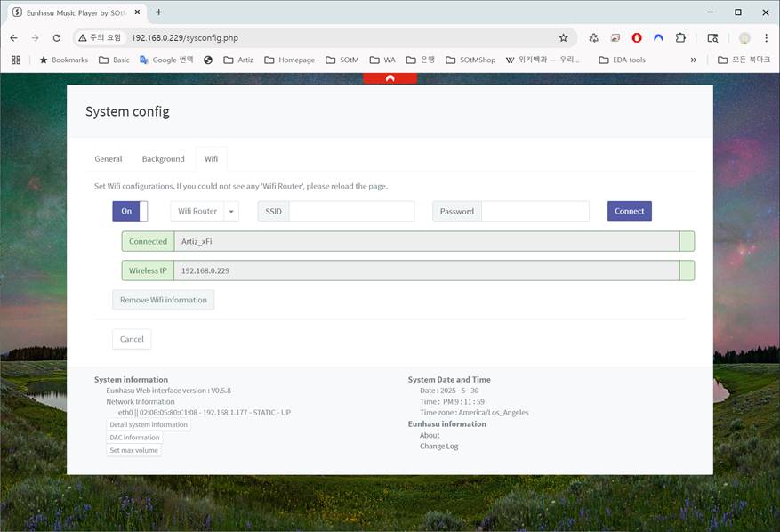Open the Change Log link
The width and height of the screenshot is (780, 532).
click(438, 447)
